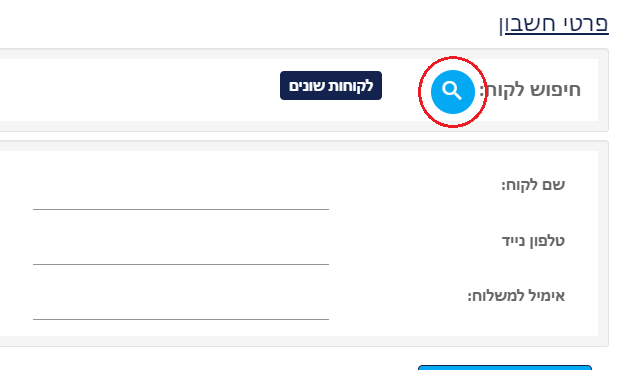Click the טלפון נייד label text
Screen dimensions: 624x370
533,241
